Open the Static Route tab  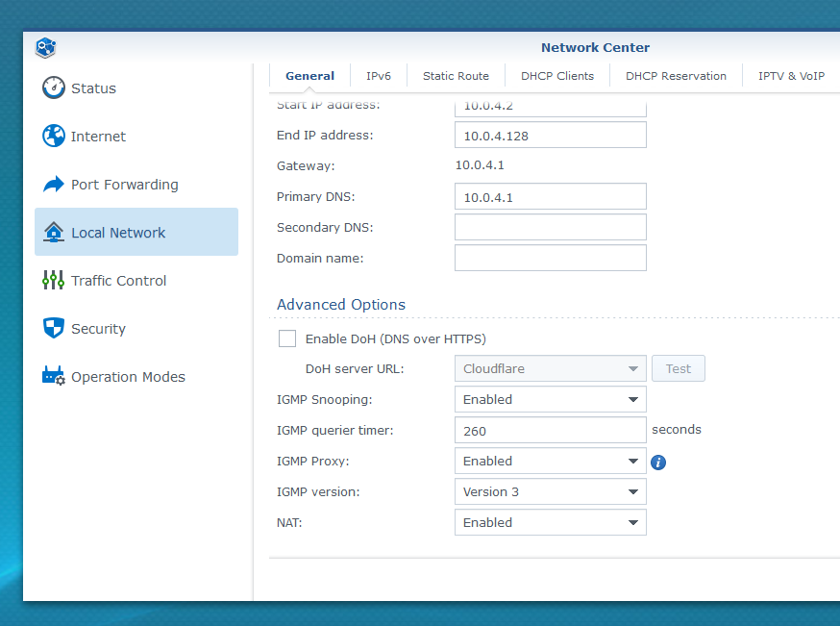[456, 76]
